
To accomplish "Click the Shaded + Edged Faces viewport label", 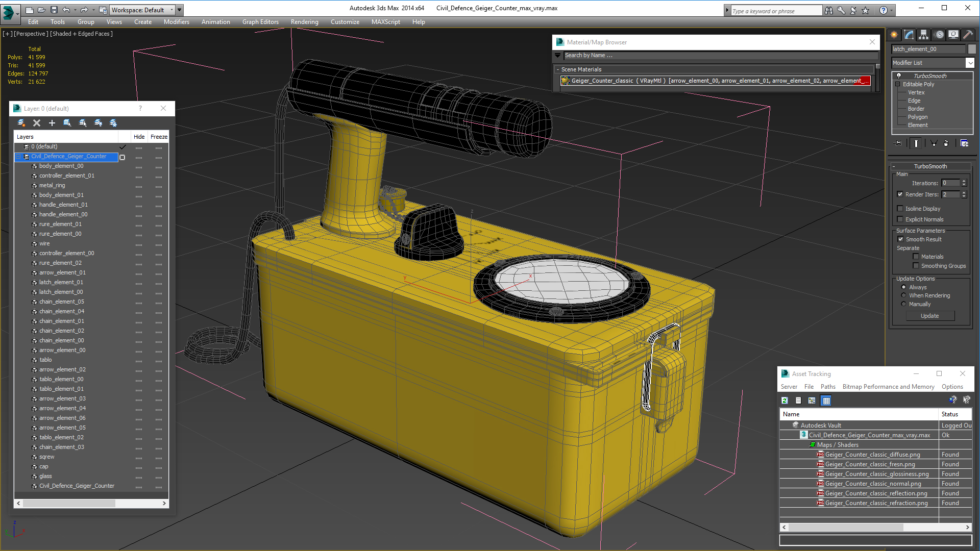I will [x=81, y=34].
